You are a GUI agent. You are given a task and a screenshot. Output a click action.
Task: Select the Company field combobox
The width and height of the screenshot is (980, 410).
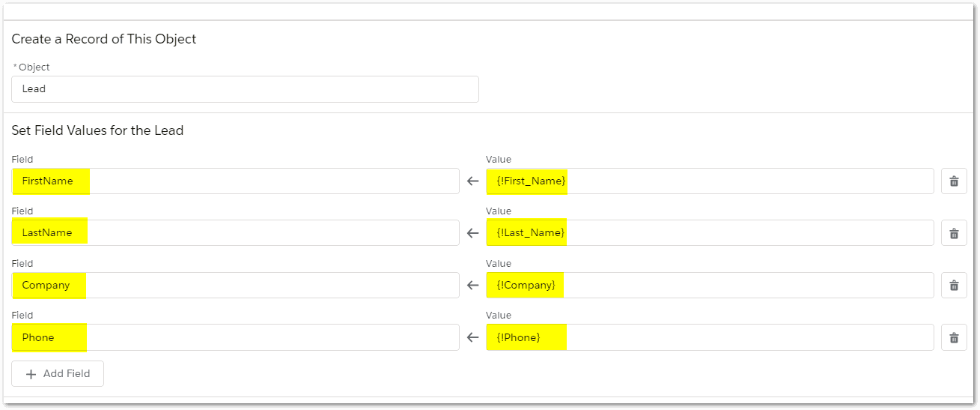click(235, 286)
